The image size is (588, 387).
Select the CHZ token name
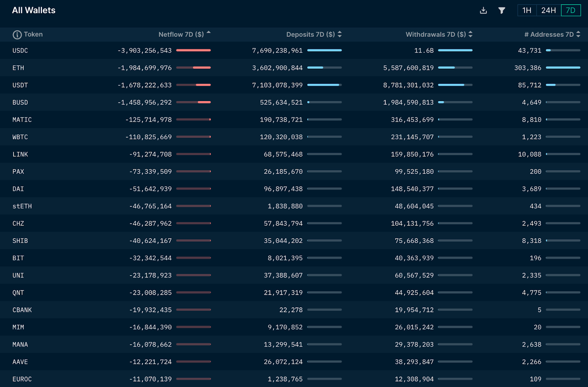pyautogui.click(x=18, y=223)
